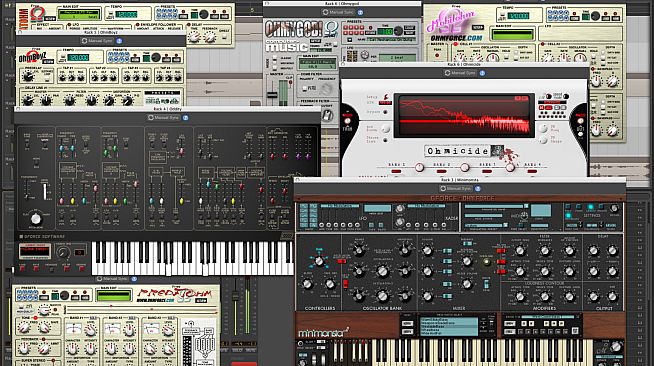The height and width of the screenshot is (366, 654).
Task: Open the preset dropdown arrow in Ohmygod
Action: tap(350, 40)
